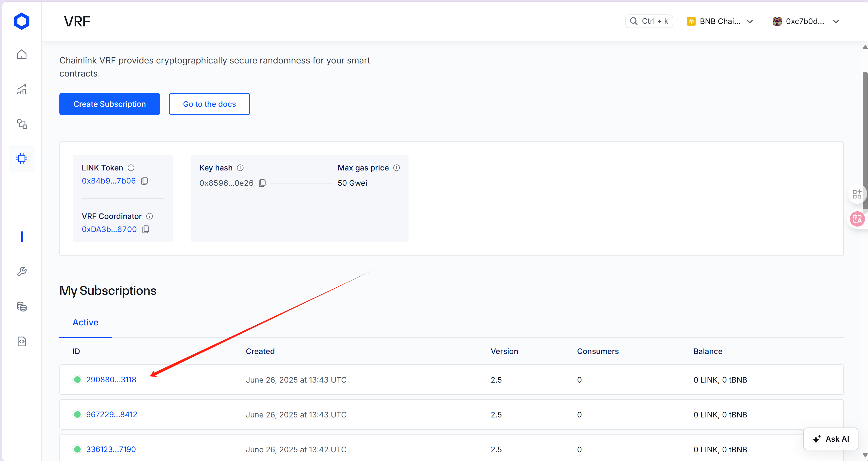This screenshot has height=461, width=868.
Task: Open VRF Coordinator address 0xDA3b...6700
Action: [109, 230]
